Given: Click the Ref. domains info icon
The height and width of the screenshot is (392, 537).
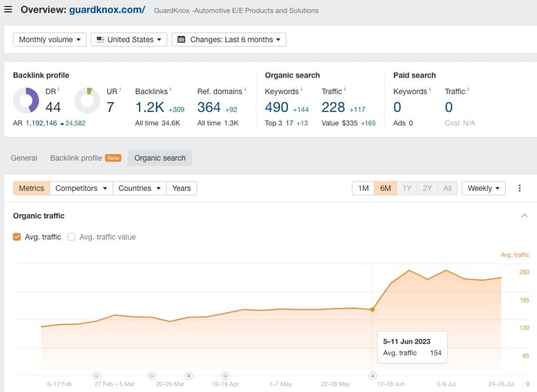Looking at the screenshot, I should point(245,90).
